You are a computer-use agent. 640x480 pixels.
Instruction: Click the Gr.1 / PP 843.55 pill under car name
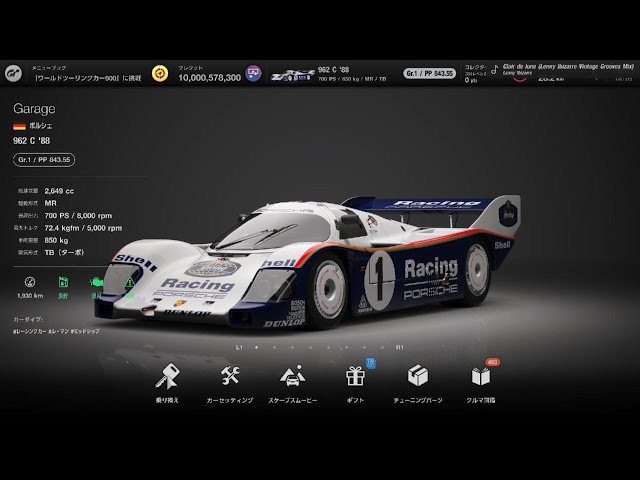(x=44, y=160)
